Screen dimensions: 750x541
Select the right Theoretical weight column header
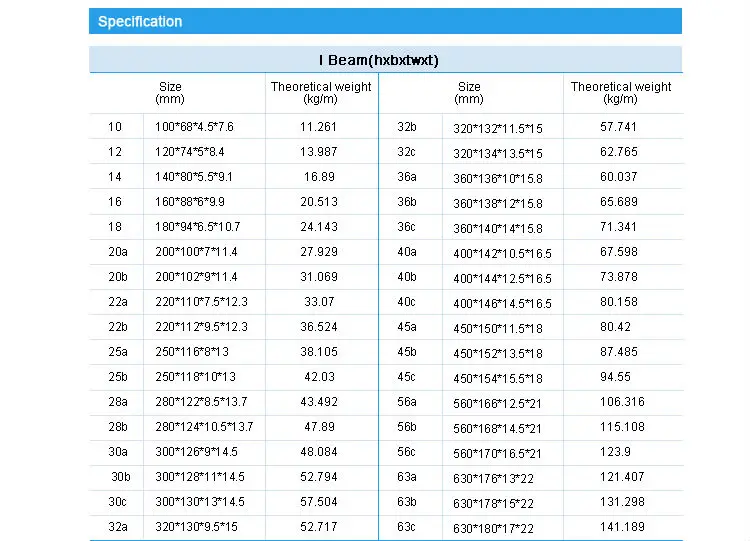[621, 93]
